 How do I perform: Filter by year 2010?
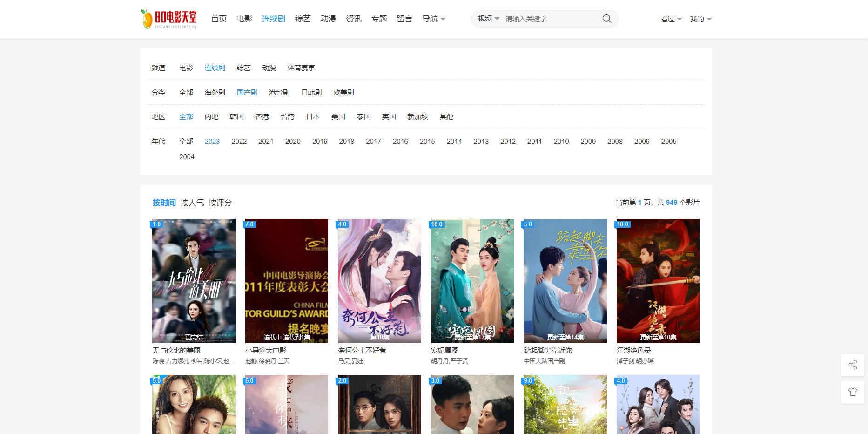pos(561,142)
